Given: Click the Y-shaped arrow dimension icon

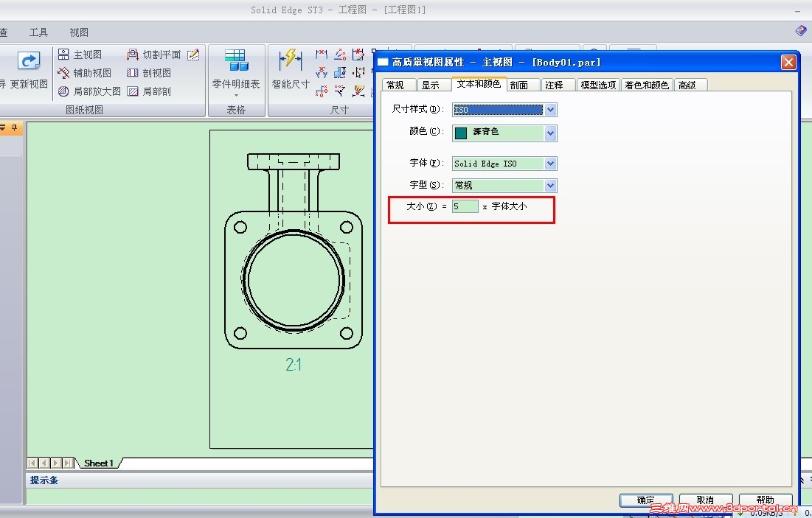Looking at the screenshot, I should pos(340,91).
